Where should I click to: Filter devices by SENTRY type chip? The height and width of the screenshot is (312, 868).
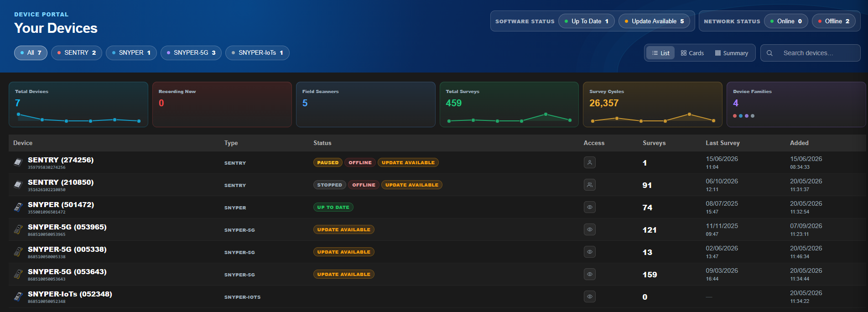pos(77,53)
